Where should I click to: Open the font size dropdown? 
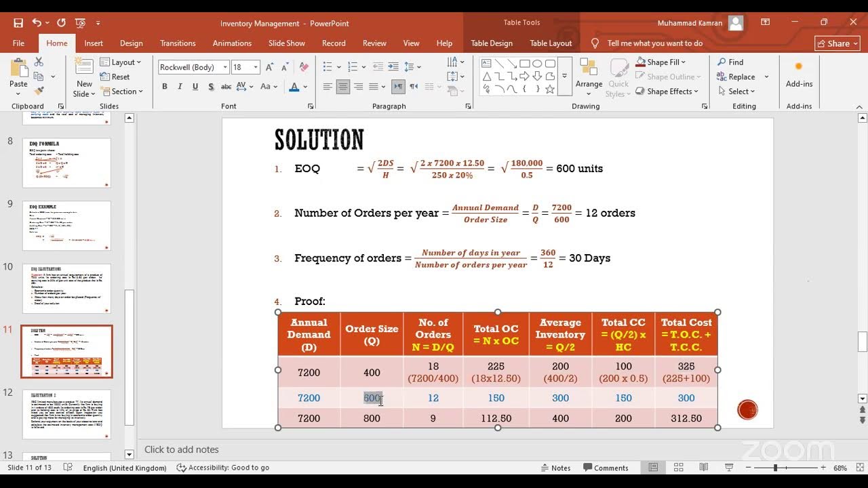[256, 67]
